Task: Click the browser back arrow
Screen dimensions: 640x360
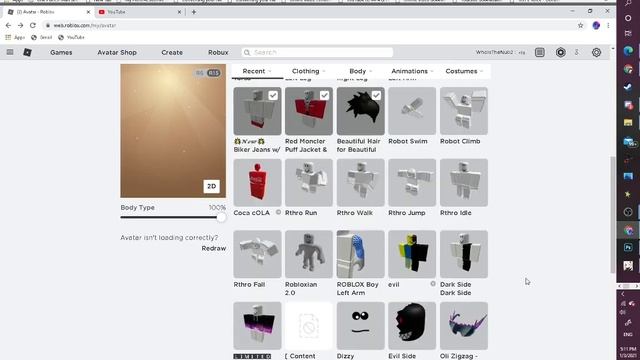Action: (x=8, y=25)
